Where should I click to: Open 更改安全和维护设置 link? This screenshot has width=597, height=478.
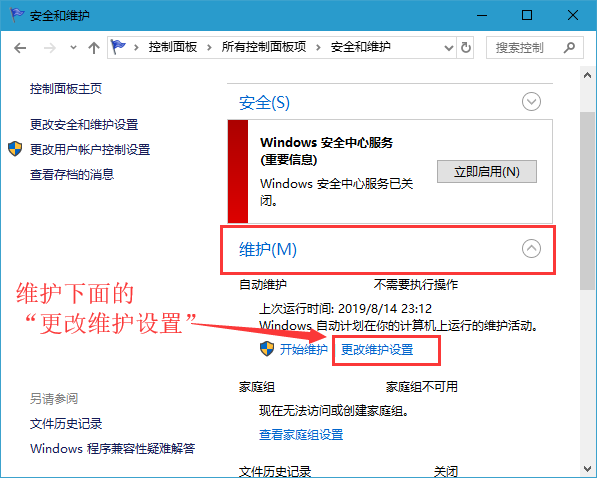coord(84,125)
